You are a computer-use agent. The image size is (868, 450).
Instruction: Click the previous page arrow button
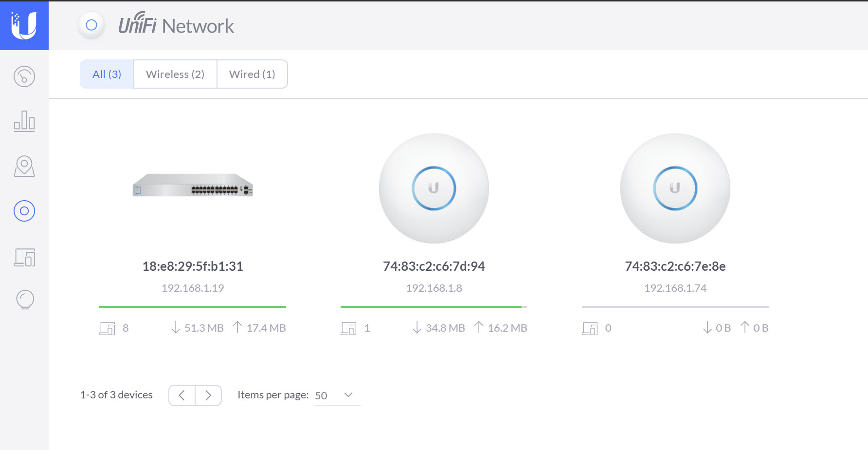181,395
